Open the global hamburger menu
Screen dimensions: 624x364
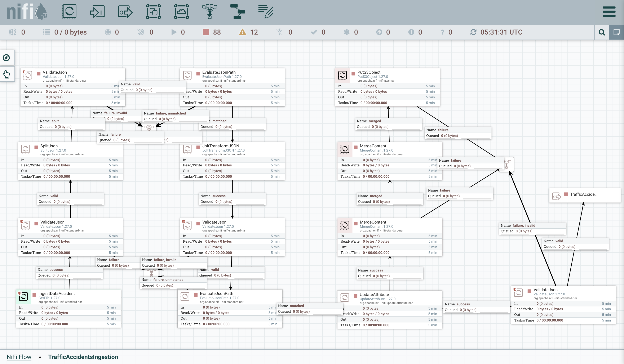(609, 12)
